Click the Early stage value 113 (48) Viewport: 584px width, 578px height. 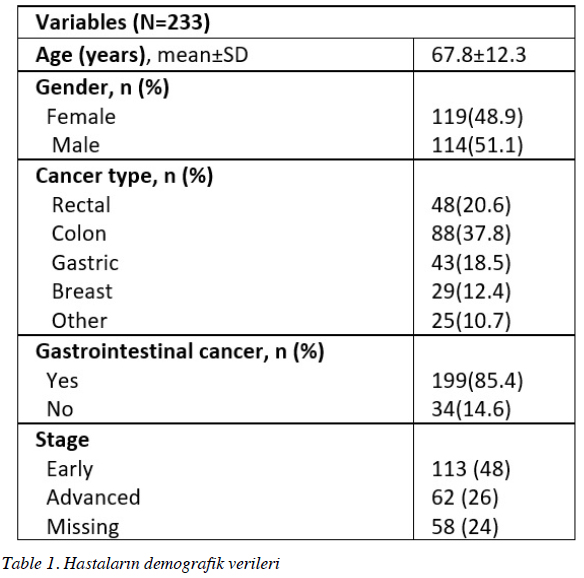(471, 469)
